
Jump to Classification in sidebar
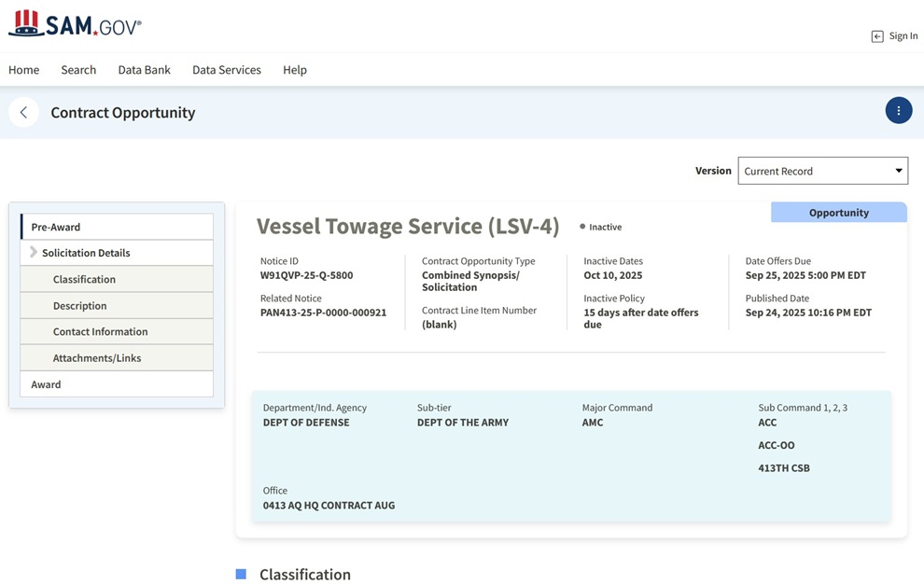tap(84, 279)
